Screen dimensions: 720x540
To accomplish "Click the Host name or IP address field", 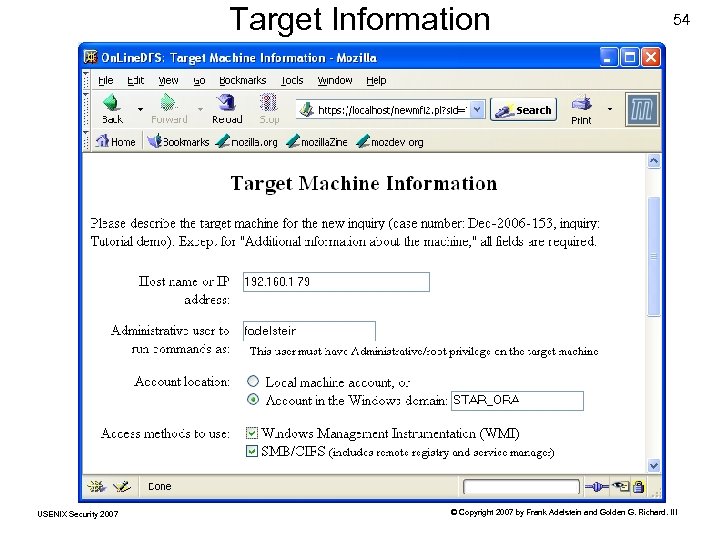I will tap(336, 282).
